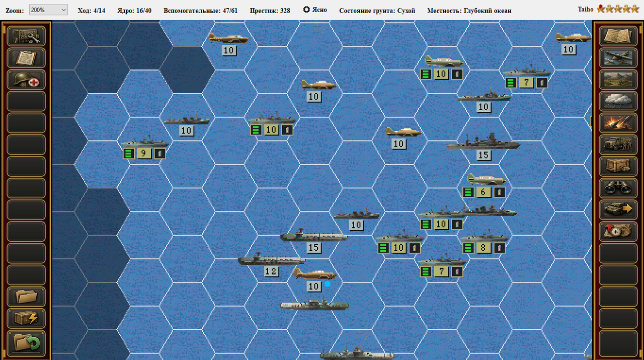Screen dimensions: 644x360
Task: Select the aircraft carrier with strength 12
Action: (271, 259)
